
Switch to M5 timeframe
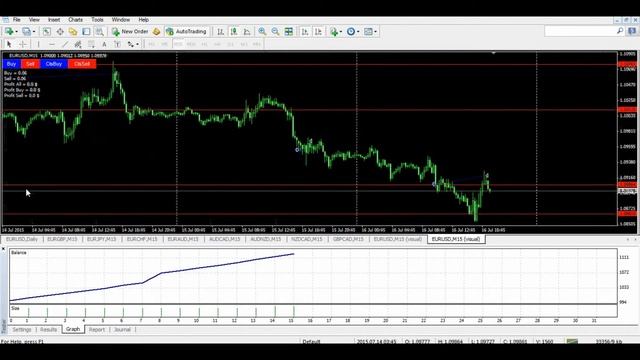[164, 44]
